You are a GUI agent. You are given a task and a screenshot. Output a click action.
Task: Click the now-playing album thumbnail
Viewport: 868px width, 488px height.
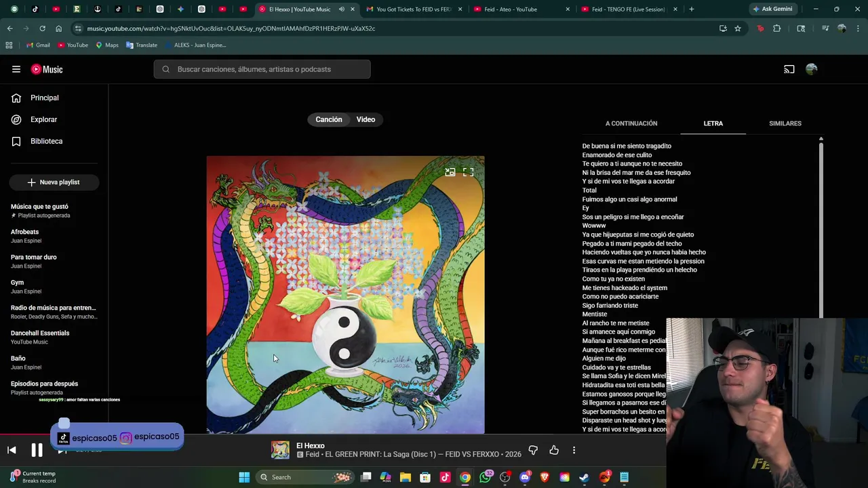(x=280, y=450)
